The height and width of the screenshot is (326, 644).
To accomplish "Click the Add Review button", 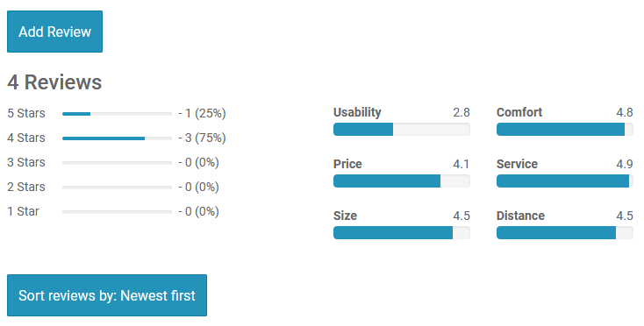I will (54, 32).
